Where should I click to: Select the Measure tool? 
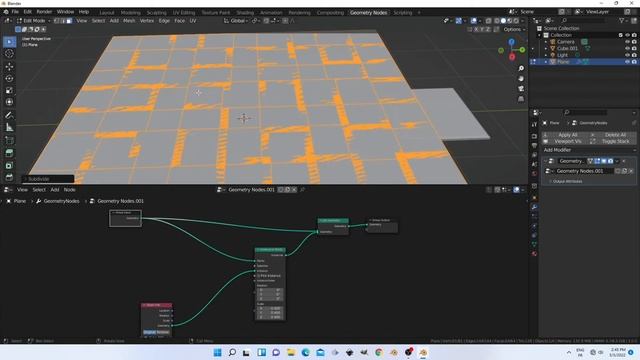tap(9, 128)
